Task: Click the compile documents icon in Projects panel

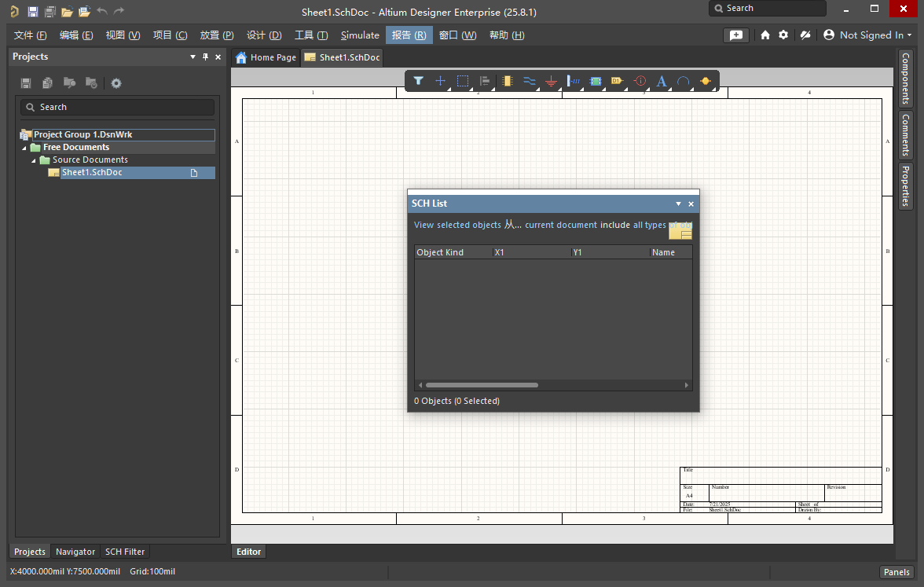Action: (x=48, y=83)
